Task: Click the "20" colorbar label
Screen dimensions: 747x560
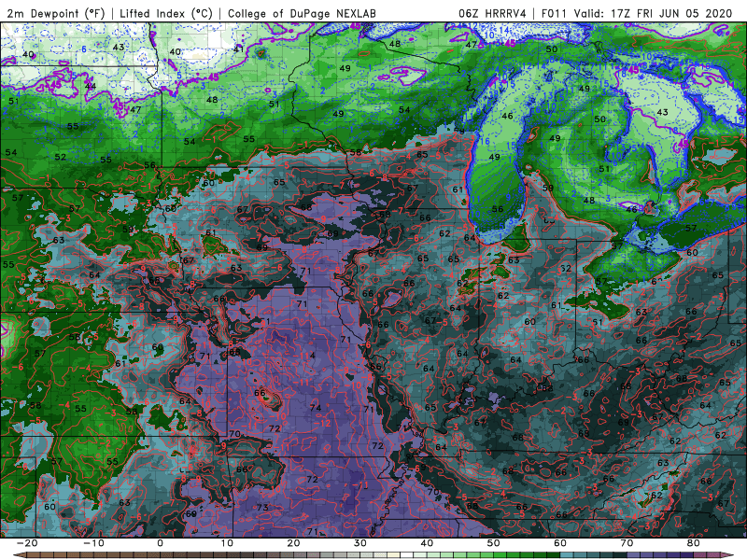Action: pos(293,543)
